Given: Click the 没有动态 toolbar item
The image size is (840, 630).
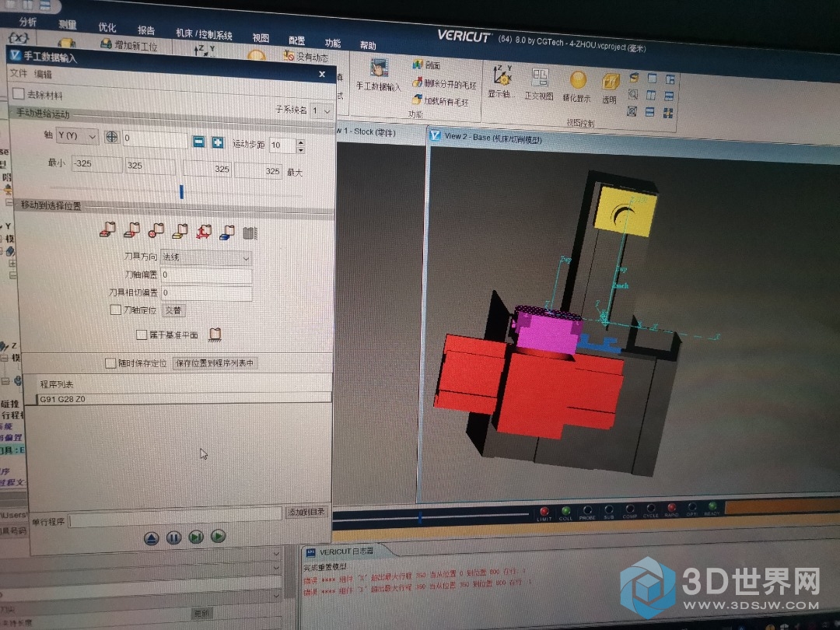Looking at the screenshot, I should (x=306, y=56).
